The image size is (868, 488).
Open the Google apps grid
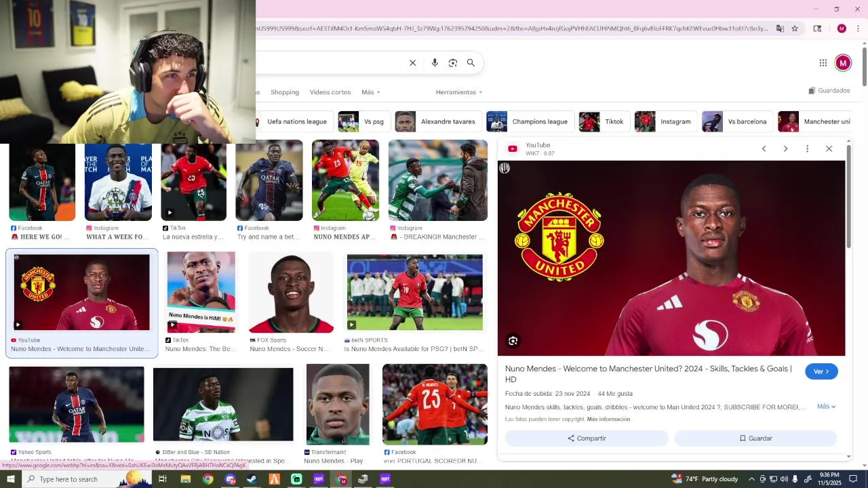pyautogui.click(x=823, y=63)
